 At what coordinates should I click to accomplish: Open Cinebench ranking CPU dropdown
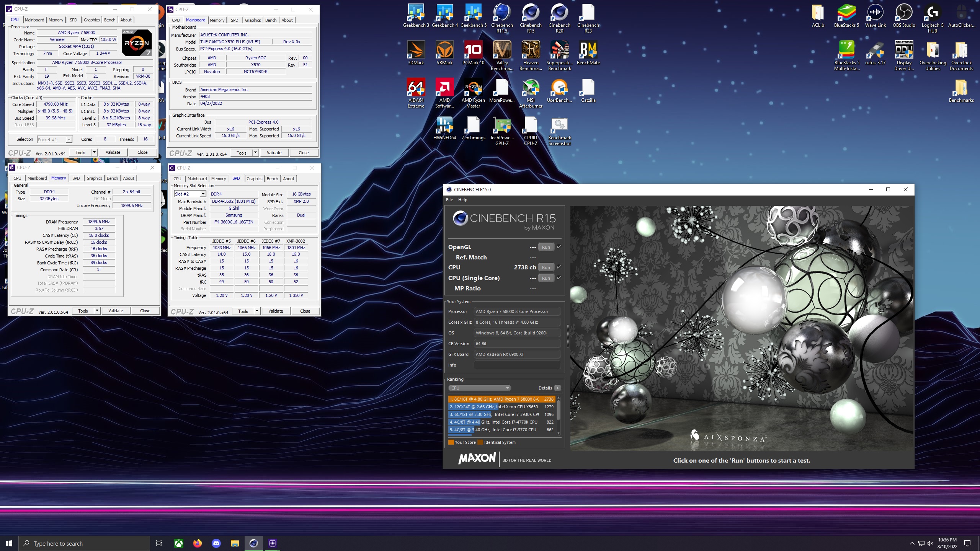479,388
